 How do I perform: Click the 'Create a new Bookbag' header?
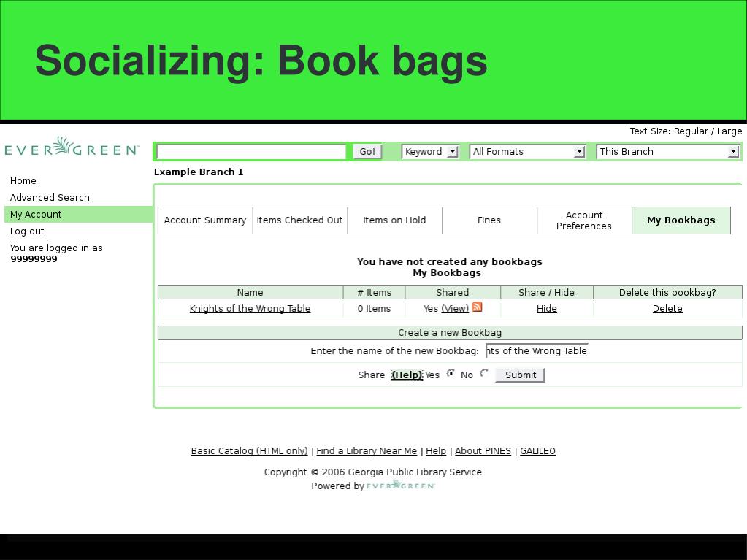tap(450, 332)
